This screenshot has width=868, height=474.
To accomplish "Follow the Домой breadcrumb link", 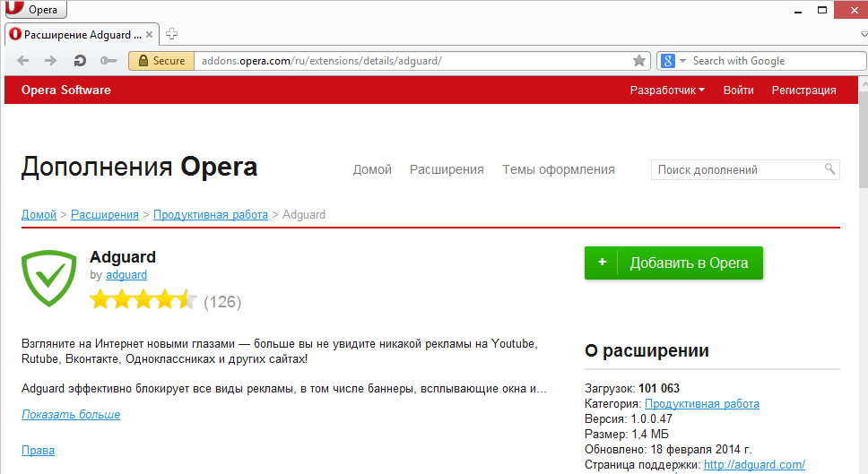I will click(39, 215).
